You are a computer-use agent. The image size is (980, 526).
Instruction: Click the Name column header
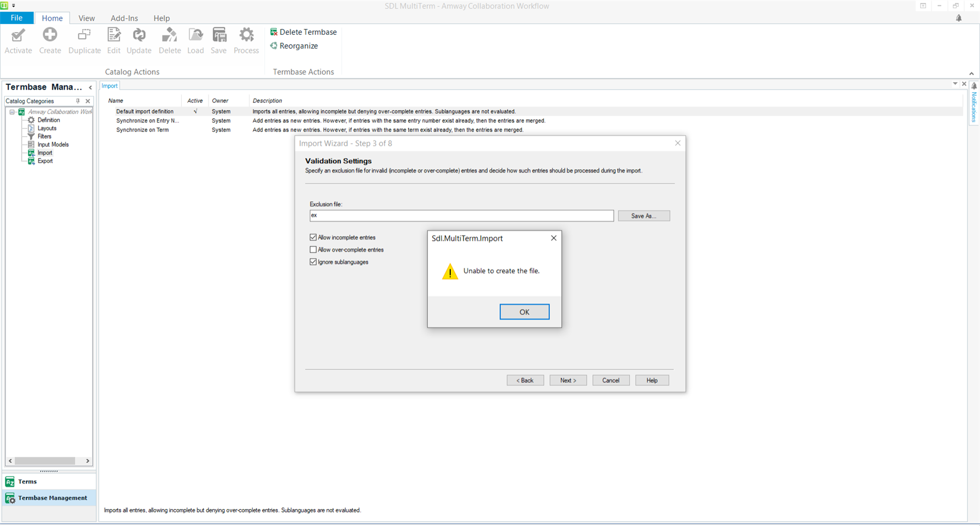point(115,101)
